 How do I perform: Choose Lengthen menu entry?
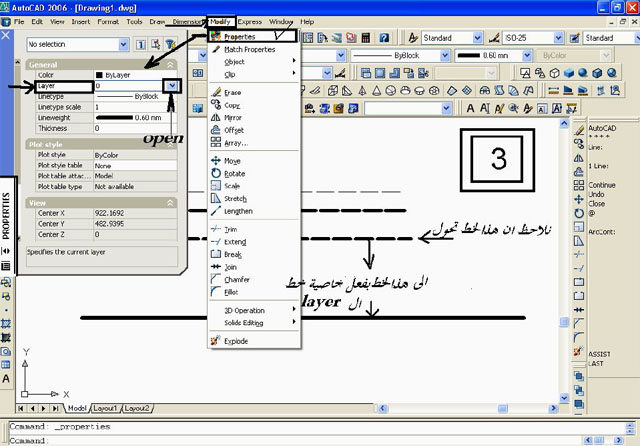click(238, 211)
